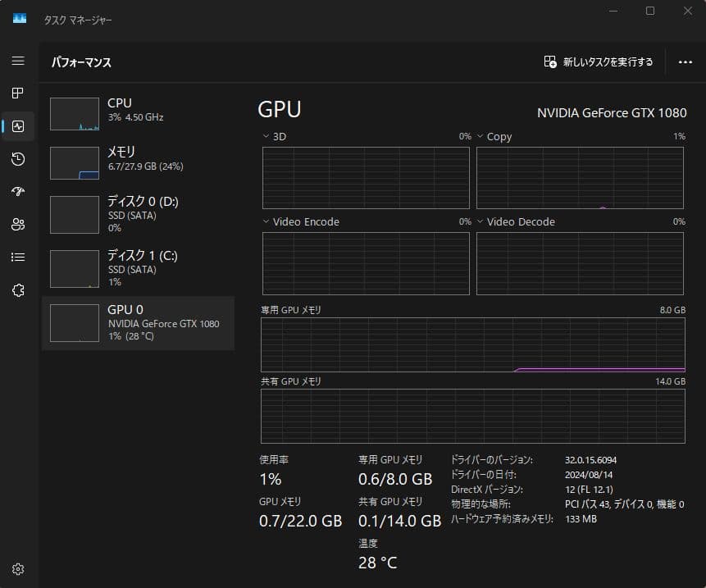Open the App history page

(x=17, y=158)
